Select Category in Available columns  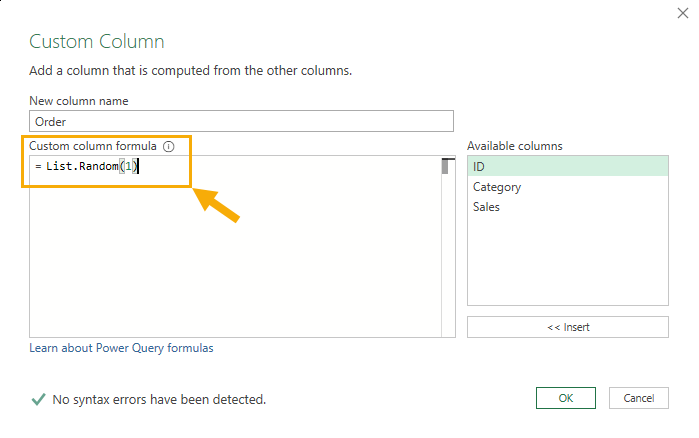tap(567, 187)
